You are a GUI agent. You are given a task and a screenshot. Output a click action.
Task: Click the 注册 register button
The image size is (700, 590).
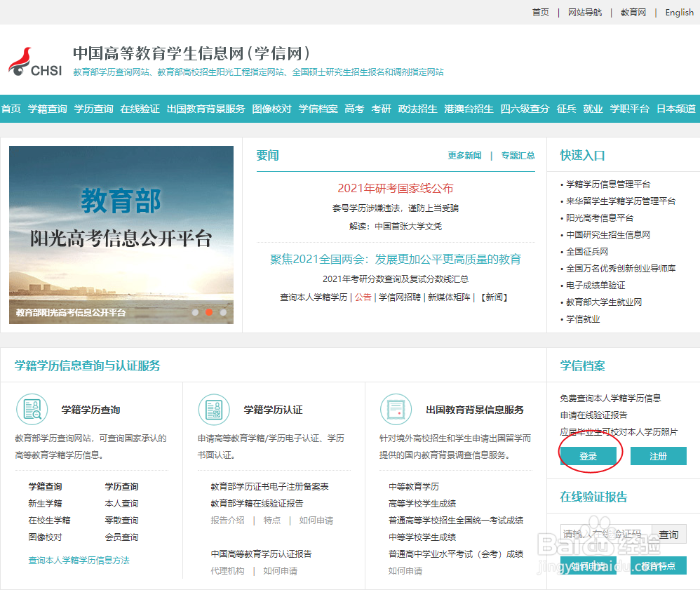pos(658,455)
